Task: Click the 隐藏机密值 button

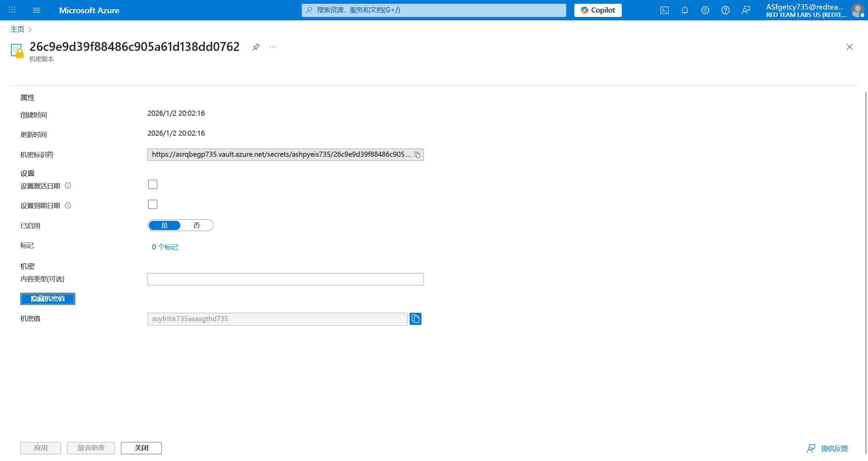Action: point(48,299)
